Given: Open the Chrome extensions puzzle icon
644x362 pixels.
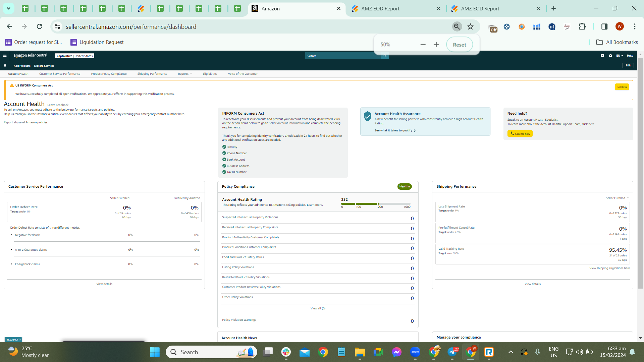Looking at the screenshot, I should coord(582,26).
